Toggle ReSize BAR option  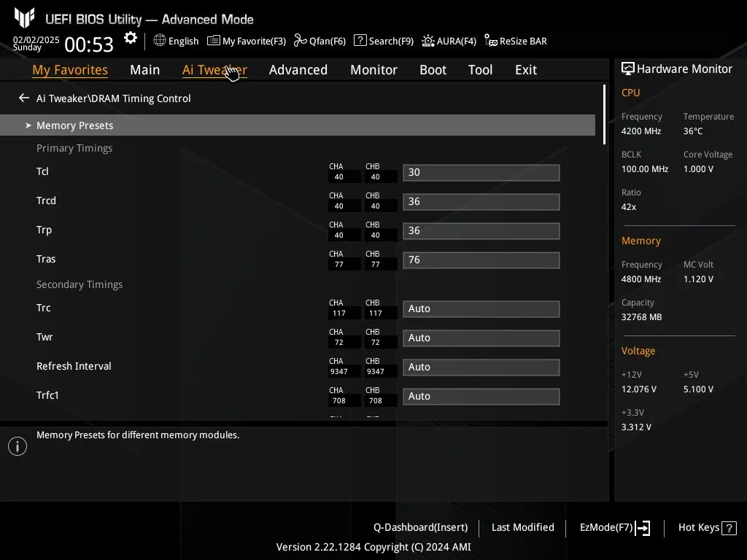(516, 41)
